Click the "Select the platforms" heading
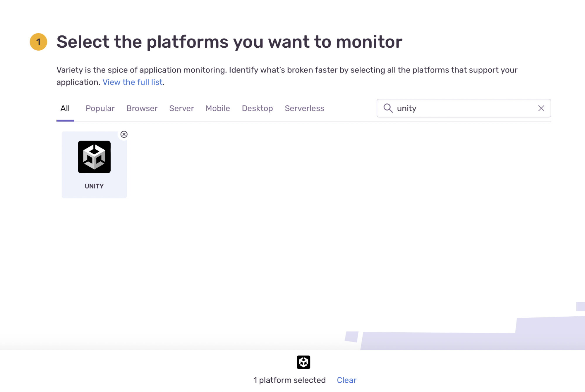Screen dimensions: 585x392 pyautogui.click(x=229, y=42)
